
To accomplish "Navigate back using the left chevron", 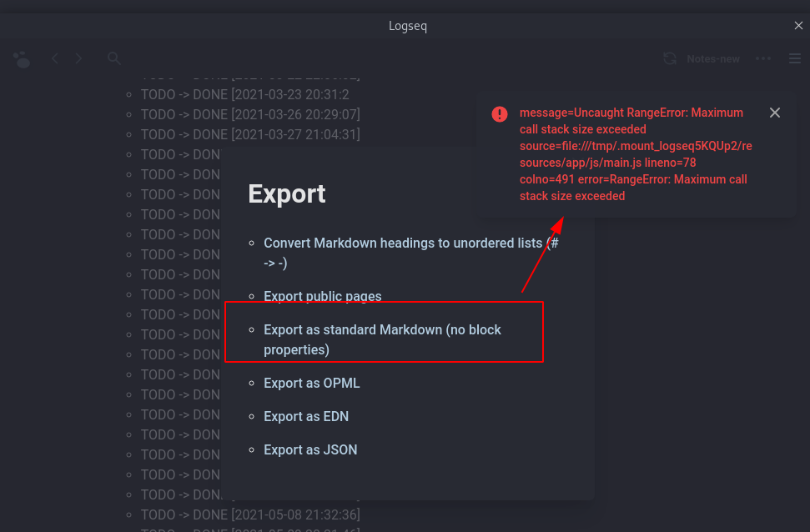I will pos(54,58).
